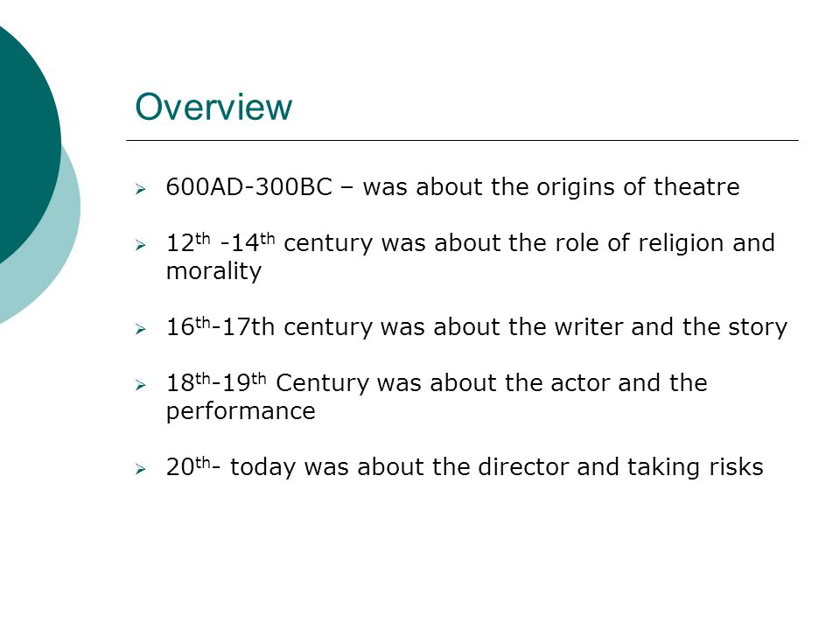Select the text '600AD-300BC'
840x630 pixels.
249,187
